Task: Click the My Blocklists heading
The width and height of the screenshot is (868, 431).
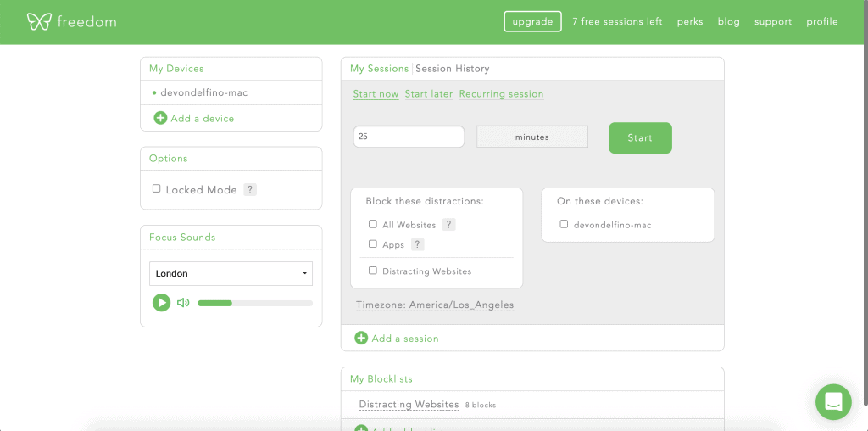Action: point(381,379)
